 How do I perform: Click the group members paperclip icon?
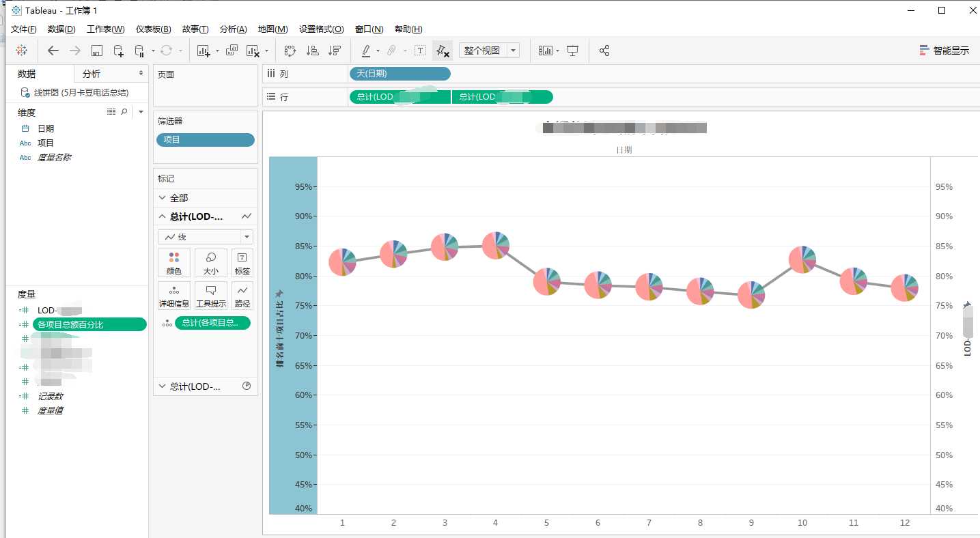point(391,51)
